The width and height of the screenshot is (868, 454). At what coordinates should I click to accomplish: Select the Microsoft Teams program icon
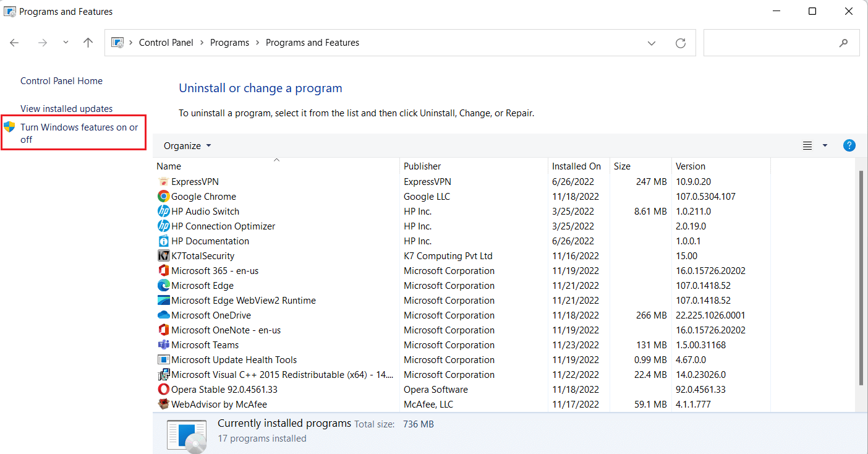pyautogui.click(x=163, y=345)
